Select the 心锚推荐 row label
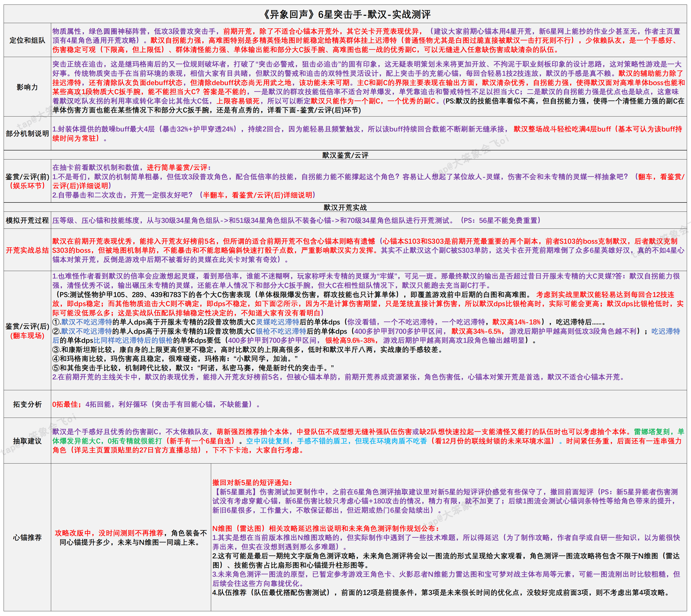The height and width of the screenshot is (616, 691). tap(27, 538)
